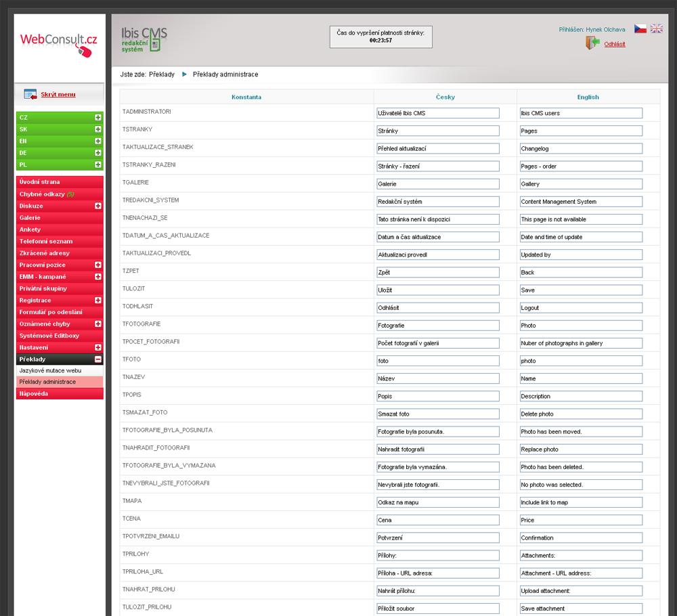
Task: Open WebConsult.cz logo
Action: point(59,45)
